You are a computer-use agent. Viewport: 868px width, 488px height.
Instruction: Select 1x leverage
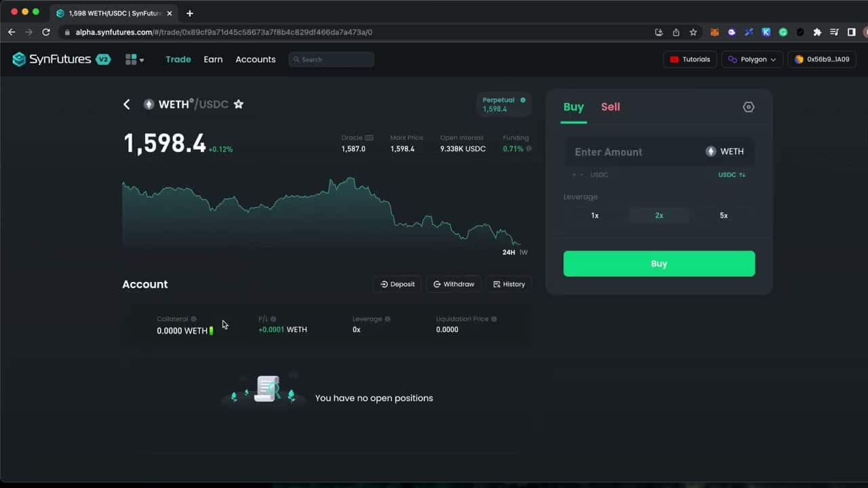pos(595,215)
